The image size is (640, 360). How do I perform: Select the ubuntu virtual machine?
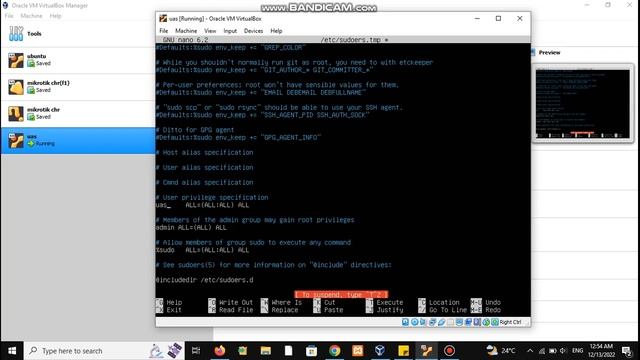[78, 60]
